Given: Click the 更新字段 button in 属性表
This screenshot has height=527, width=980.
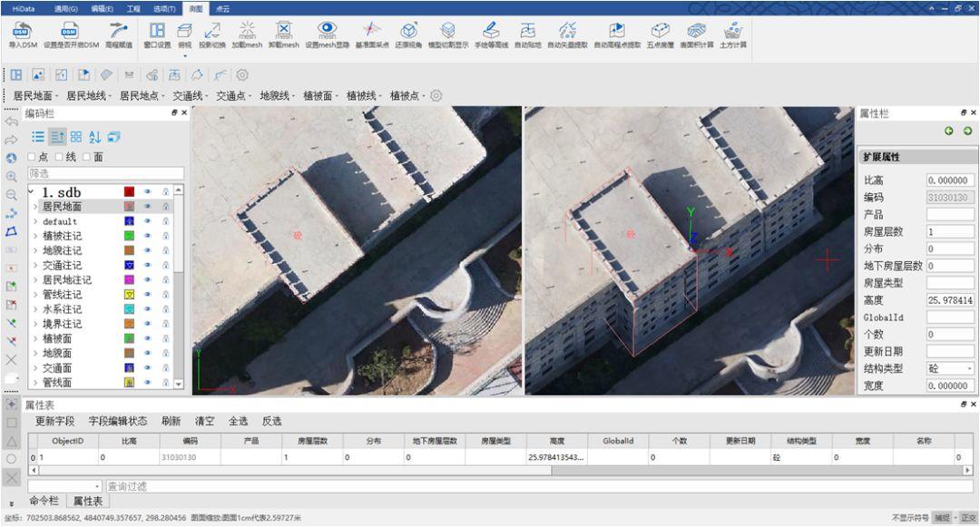Looking at the screenshot, I should point(54,421).
